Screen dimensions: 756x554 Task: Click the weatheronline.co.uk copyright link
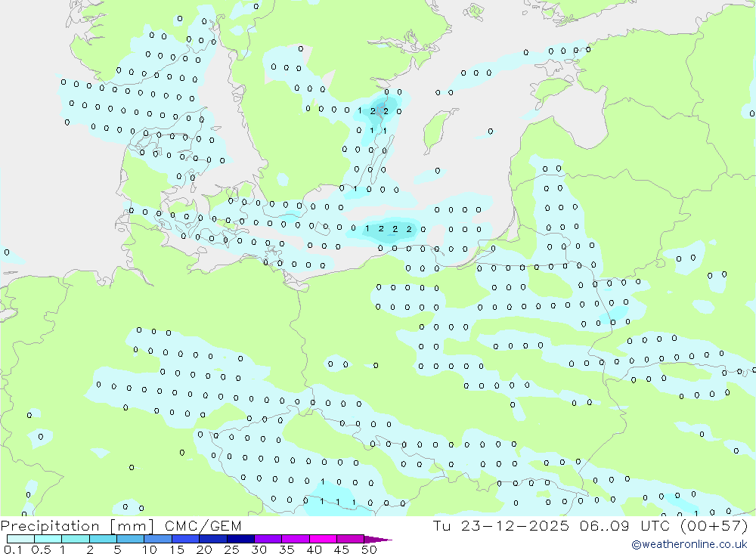[x=689, y=544]
